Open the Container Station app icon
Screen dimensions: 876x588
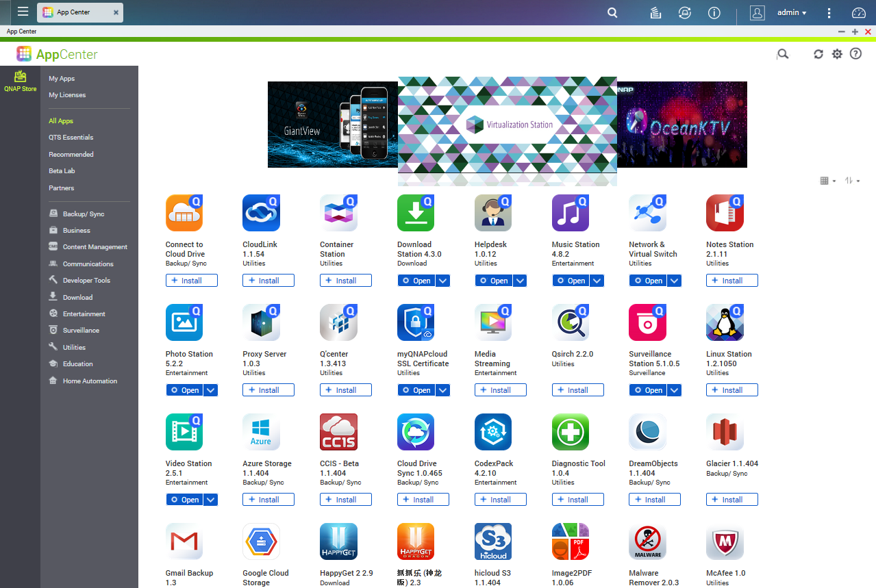[x=338, y=213]
